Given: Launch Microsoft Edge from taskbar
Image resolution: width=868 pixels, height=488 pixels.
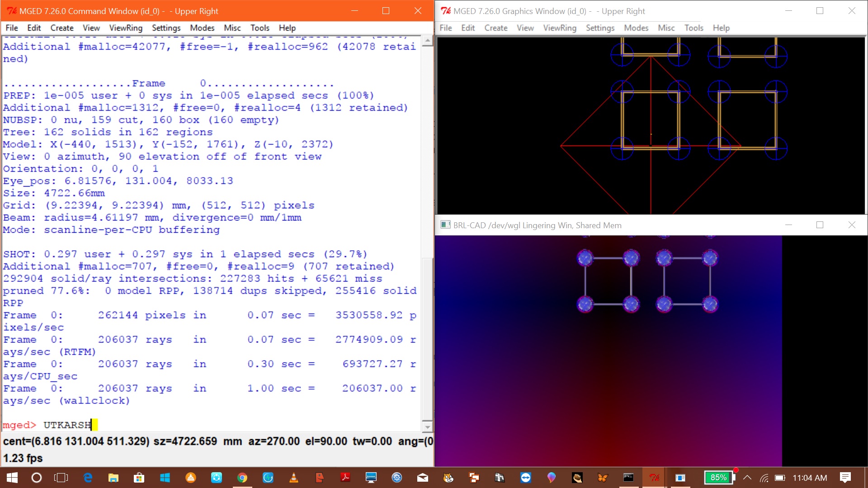Looking at the screenshot, I should pyautogui.click(x=88, y=478).
